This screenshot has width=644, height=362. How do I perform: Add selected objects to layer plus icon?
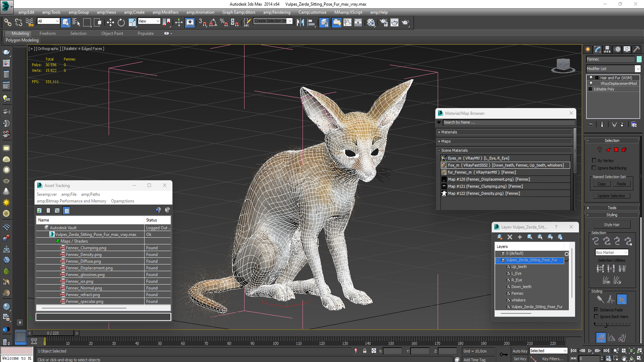[520, 237]
